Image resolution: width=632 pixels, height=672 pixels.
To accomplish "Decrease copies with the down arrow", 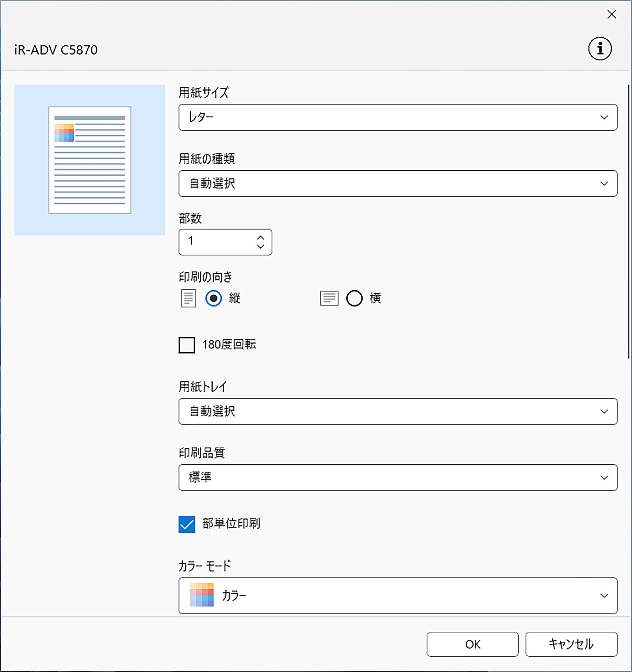I will (x=261, y=246).
